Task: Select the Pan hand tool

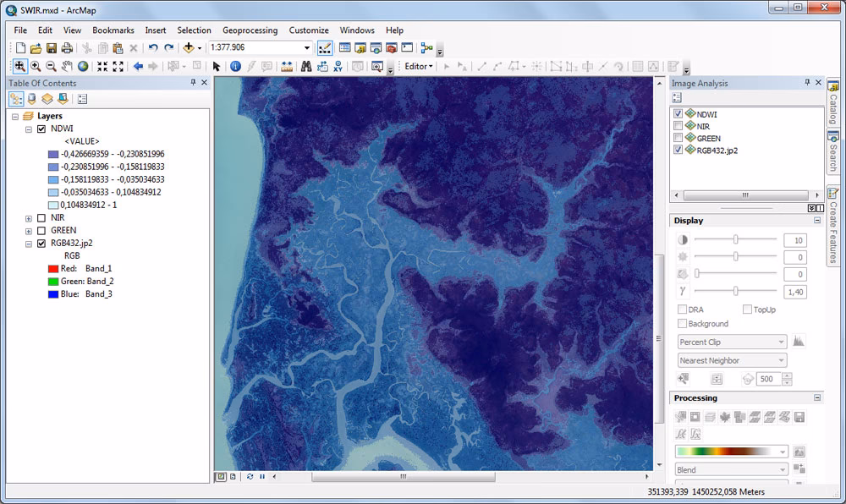Action: click(67, 66)
